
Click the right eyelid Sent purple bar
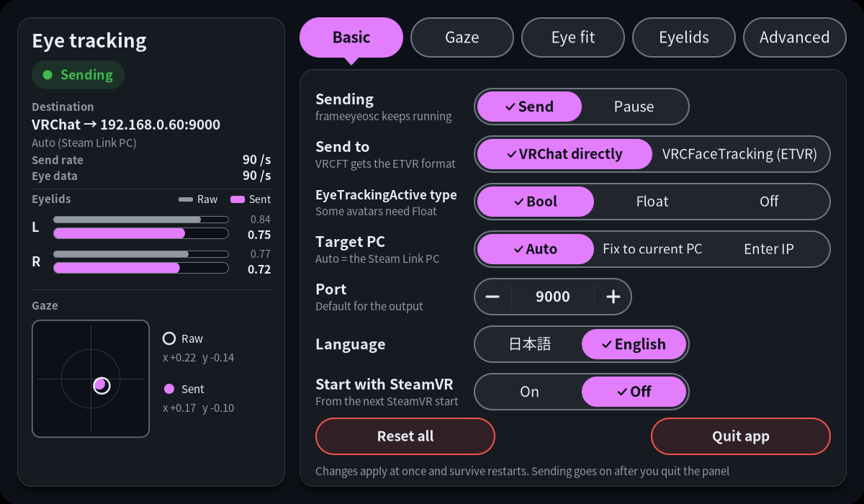pos(141,268)
